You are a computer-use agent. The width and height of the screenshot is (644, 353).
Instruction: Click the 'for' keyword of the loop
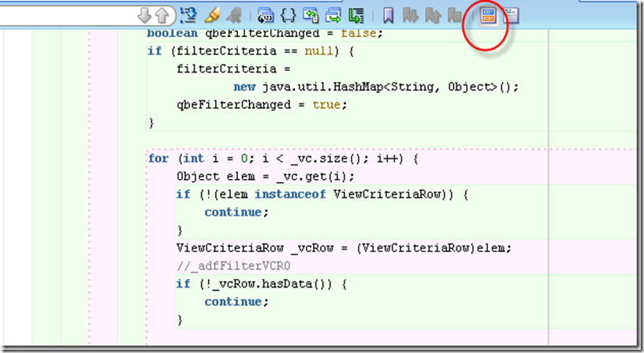(x=158, y=158)
